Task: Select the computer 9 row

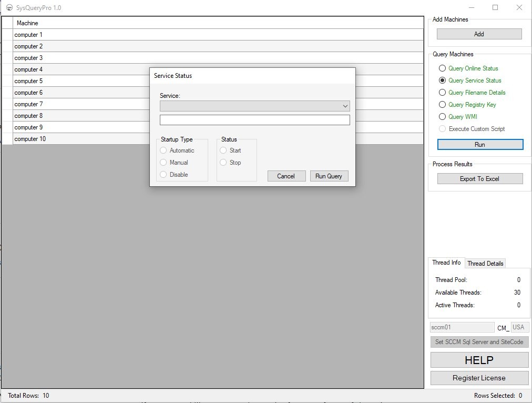Action: coord(81,127)
